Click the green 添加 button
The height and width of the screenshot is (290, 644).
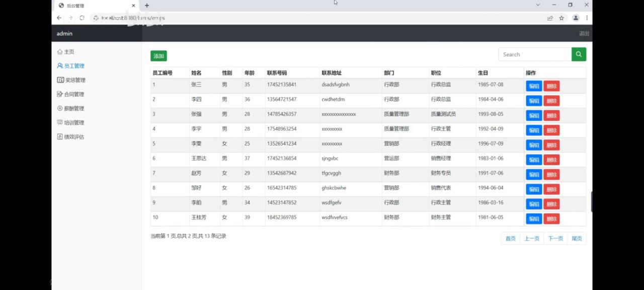click(158, 56)
